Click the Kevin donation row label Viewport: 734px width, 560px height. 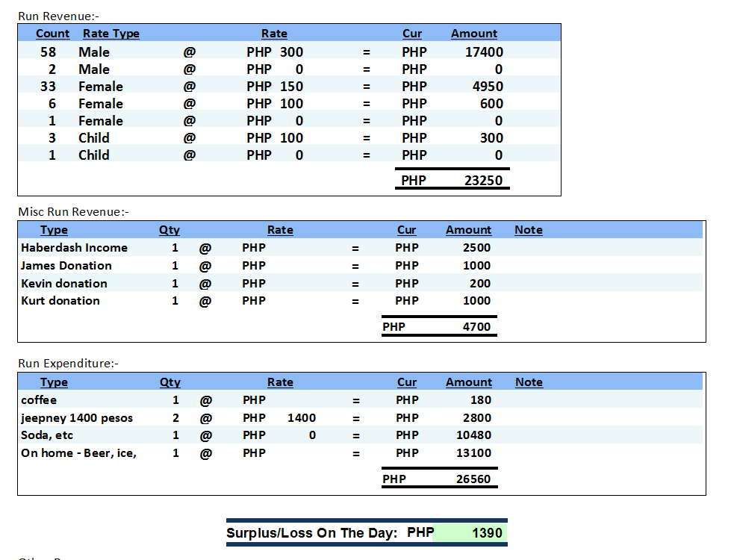tap(64, 284)
